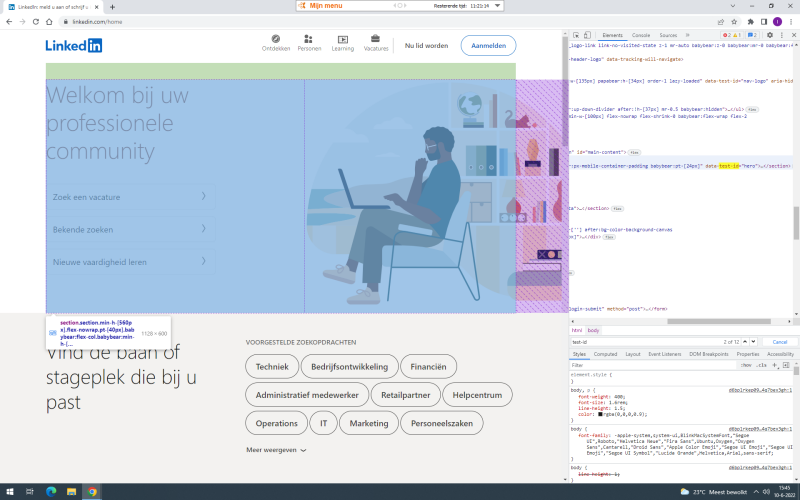The width and height of the screenshot is (800, 500).
Task: Close the DevTools panel with the X
Action: click(794, 35)
